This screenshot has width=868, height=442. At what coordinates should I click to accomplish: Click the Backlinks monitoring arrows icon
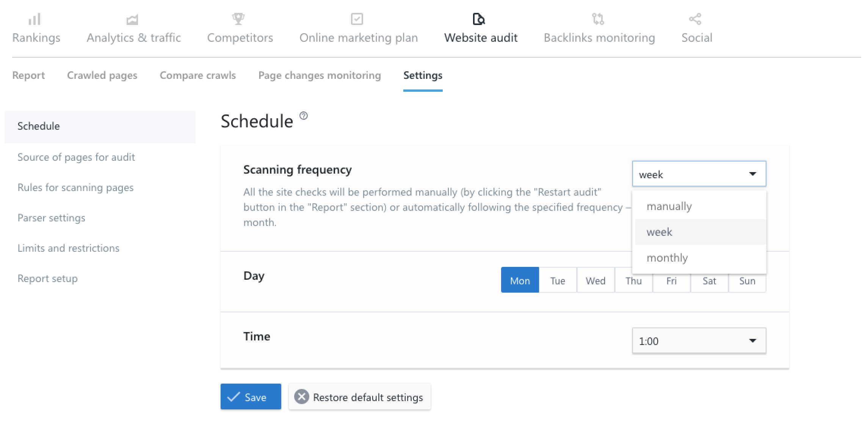click(x=598, y=19)
